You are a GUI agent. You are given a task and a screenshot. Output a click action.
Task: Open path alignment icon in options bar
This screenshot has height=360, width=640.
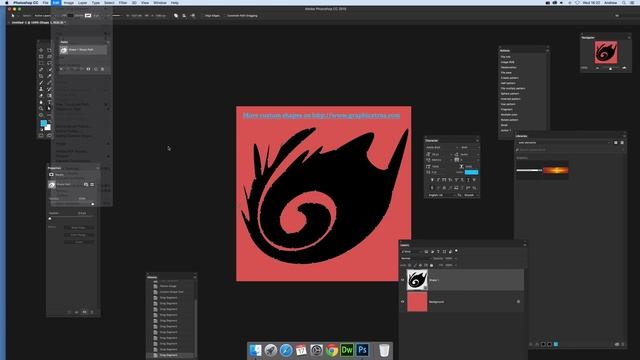(184, 16)
